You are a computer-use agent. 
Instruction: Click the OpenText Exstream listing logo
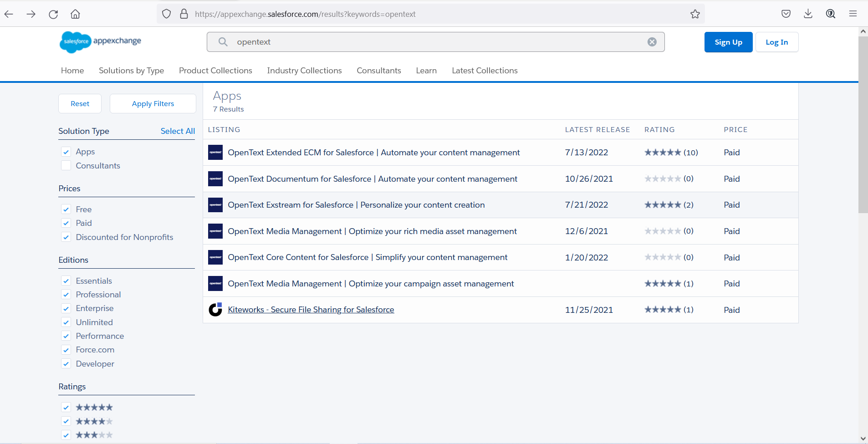215,205
